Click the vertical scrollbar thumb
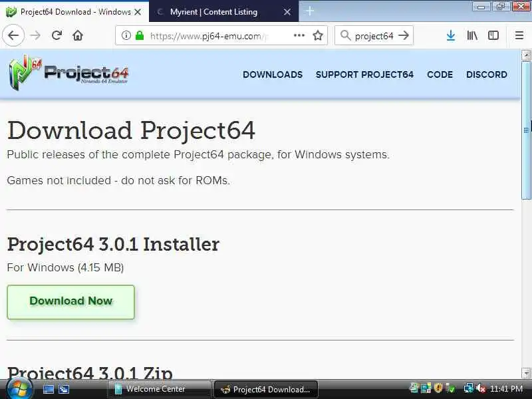 pos(526,130)
